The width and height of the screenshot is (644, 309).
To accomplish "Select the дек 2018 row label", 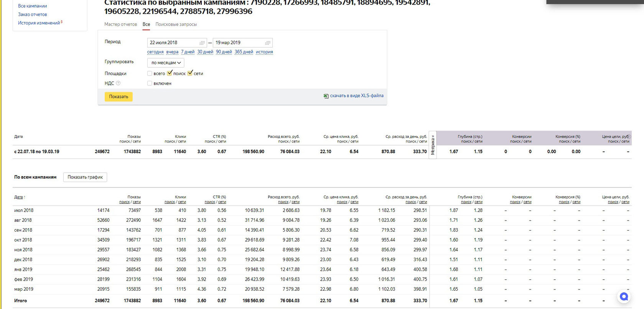I will (x=23, y=260).
